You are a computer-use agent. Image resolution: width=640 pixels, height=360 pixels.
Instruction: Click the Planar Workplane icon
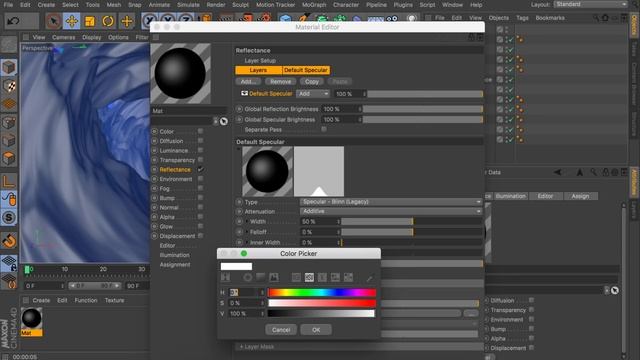9,281
